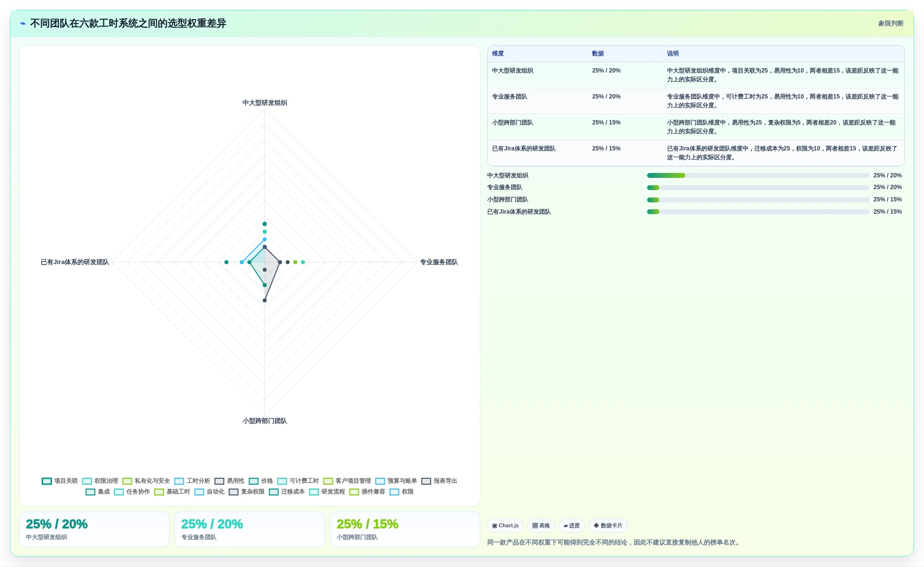Viewport: 924px width, 567px height.
Task: Click radar axis label 专业服务团队
Action: click(x=439, y=262)
